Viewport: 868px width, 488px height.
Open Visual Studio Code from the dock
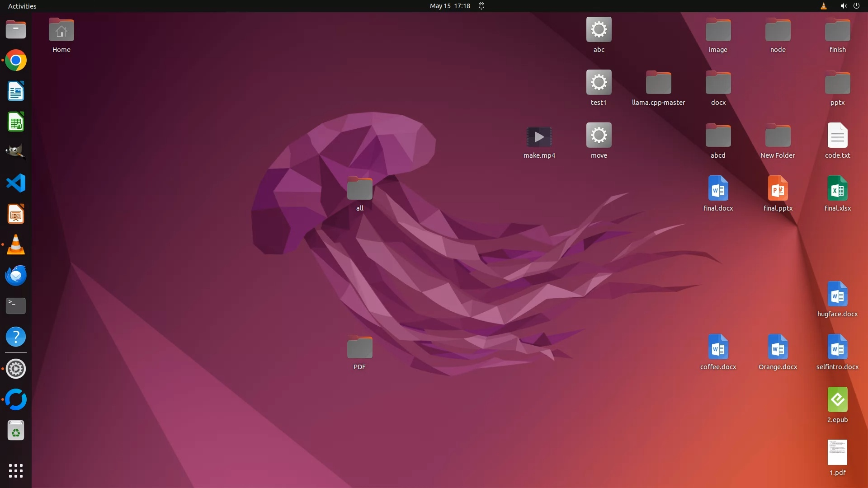16,183
